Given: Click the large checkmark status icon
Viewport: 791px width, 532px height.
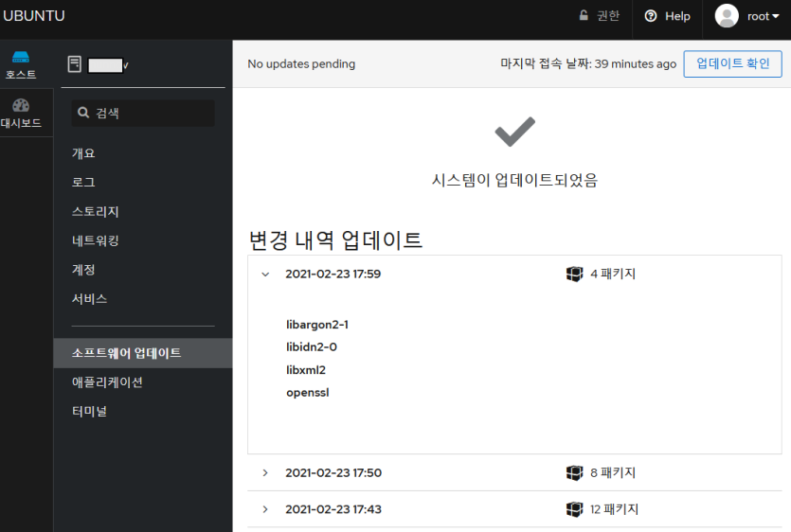Looking at the screenshot, I should (x=515, y=132).
